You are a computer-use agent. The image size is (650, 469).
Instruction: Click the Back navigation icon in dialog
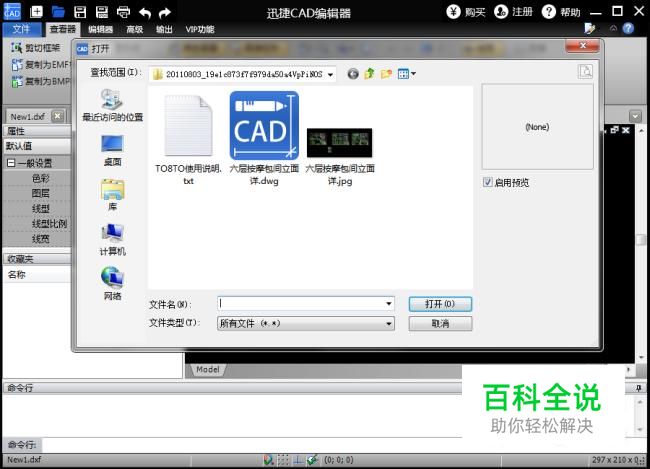click(x=353, y=74)
